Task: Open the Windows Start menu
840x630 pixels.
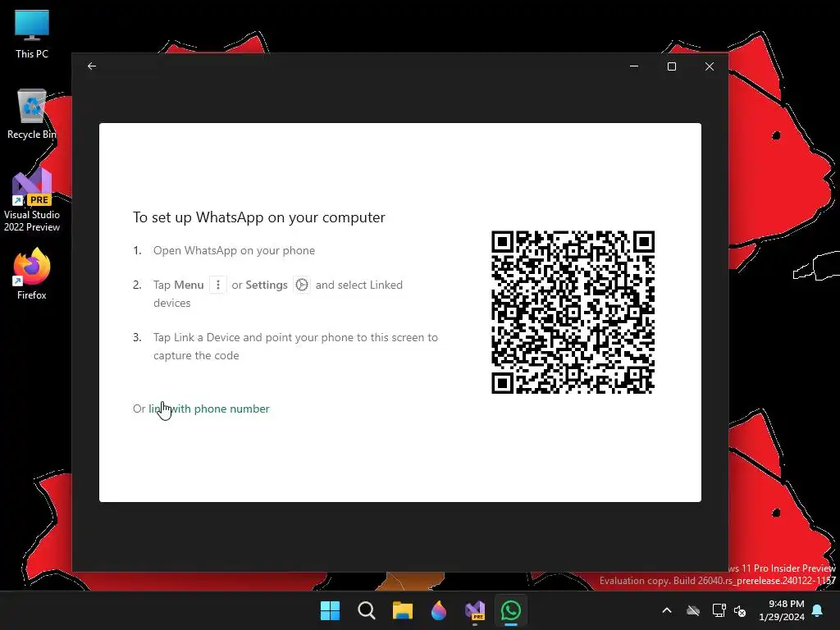Action: pos(330,610)
